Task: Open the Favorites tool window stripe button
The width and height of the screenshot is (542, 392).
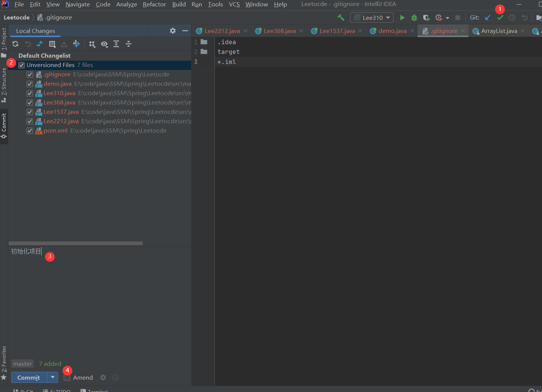Action: (x=4, y=362)
